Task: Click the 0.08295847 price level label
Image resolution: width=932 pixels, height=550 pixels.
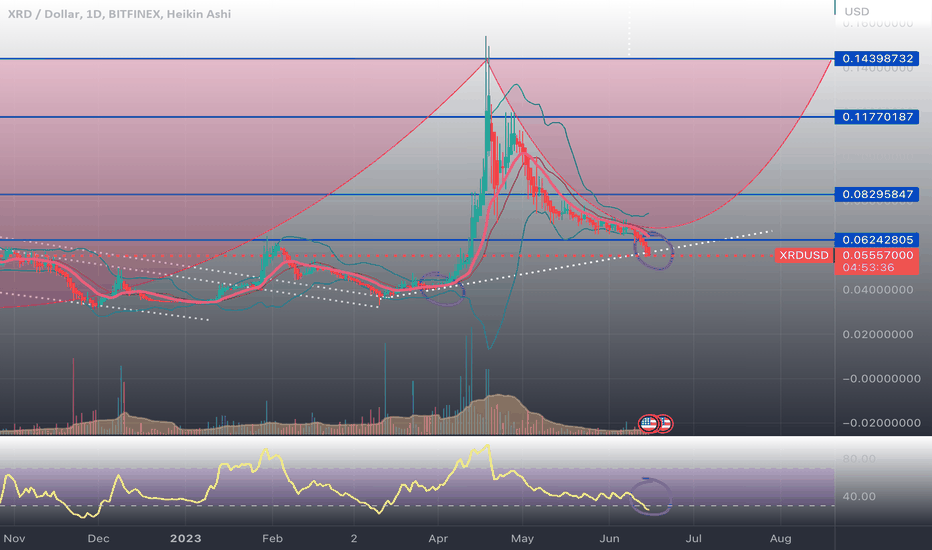Action: [877, 194]
